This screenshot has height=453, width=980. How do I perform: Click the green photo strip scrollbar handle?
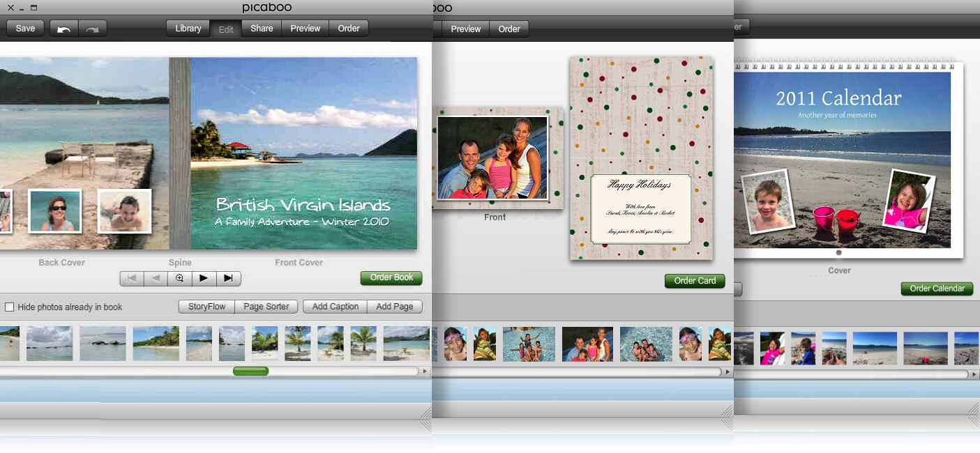250,371
